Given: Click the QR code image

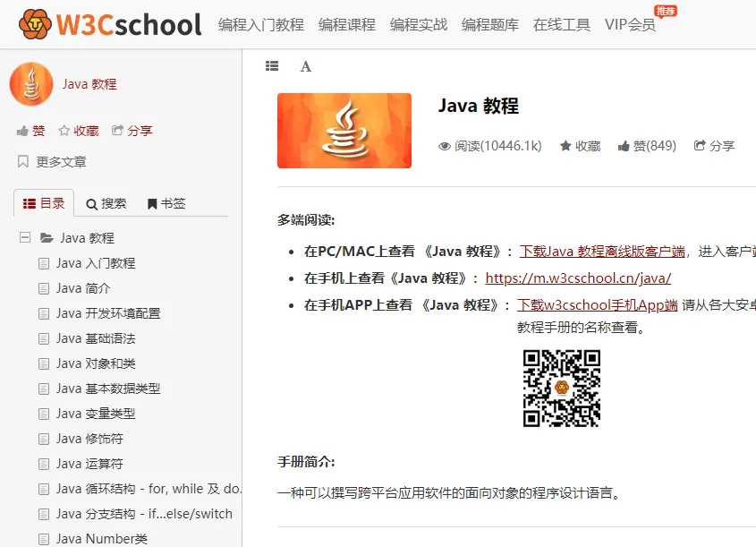Looking at the screenshot, I should (562, 389).
